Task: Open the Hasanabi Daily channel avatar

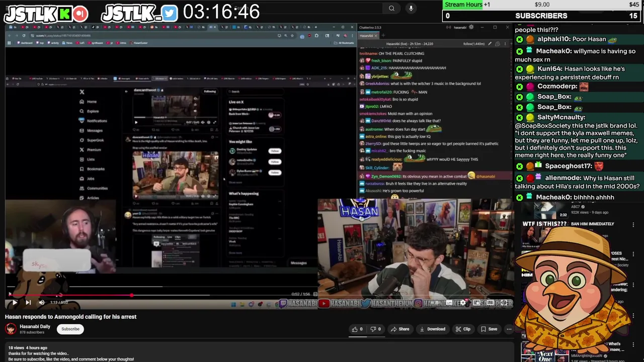Action: [x=11, y=329]
